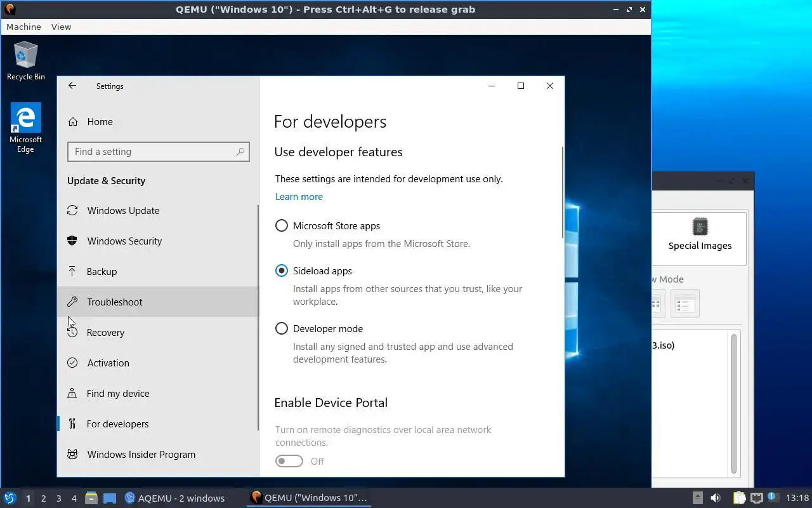Switch to AQEMU - 2 windows taskbar button
Image resolution: width=812 pixels, height=508 pixels.
pos(174,498)
